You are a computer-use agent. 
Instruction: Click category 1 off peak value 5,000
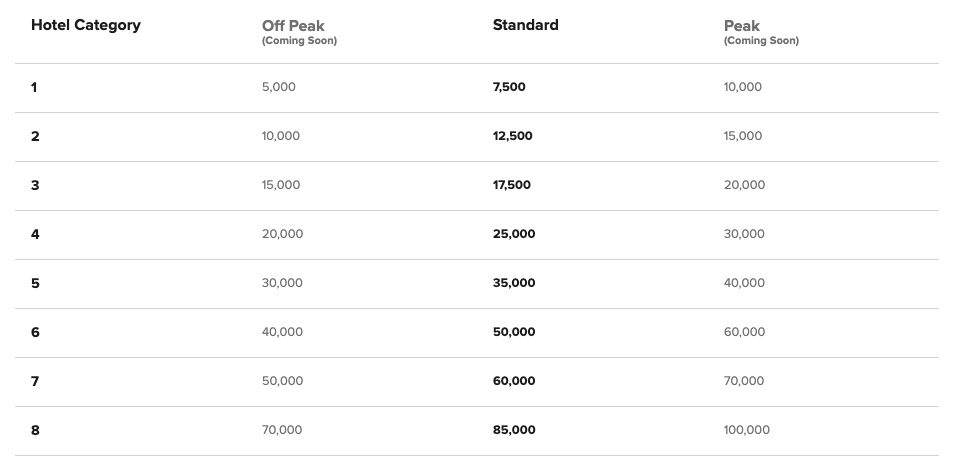pyautogui.click(x=279, y=87)
